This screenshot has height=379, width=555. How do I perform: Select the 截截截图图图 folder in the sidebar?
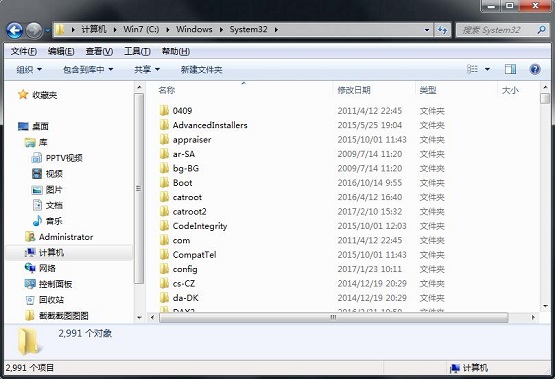click(64, 316)
